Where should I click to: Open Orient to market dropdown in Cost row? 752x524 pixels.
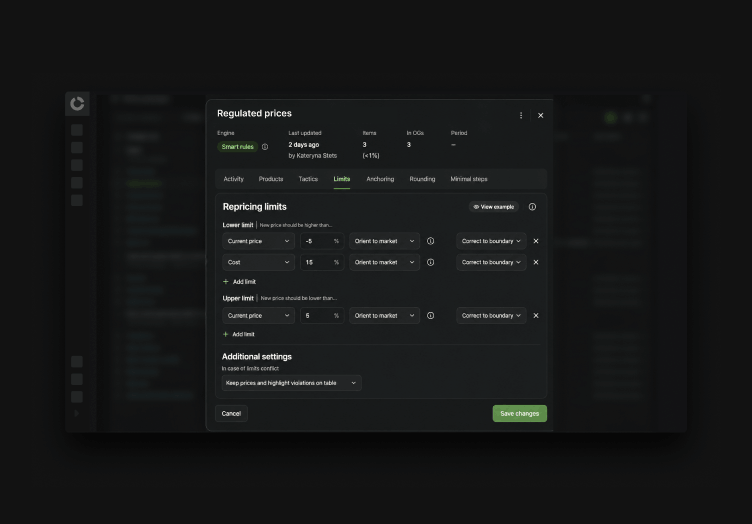(385, 262)
